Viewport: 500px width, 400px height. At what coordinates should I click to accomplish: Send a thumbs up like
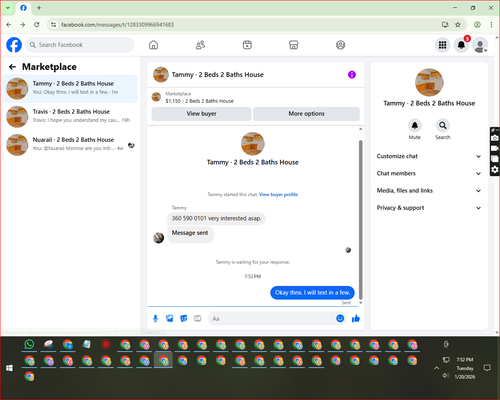[356, 319]
